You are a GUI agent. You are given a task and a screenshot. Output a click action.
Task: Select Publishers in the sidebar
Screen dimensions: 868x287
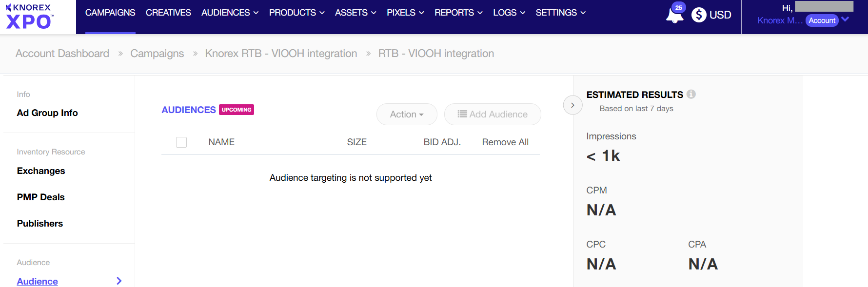coord(40,224)
